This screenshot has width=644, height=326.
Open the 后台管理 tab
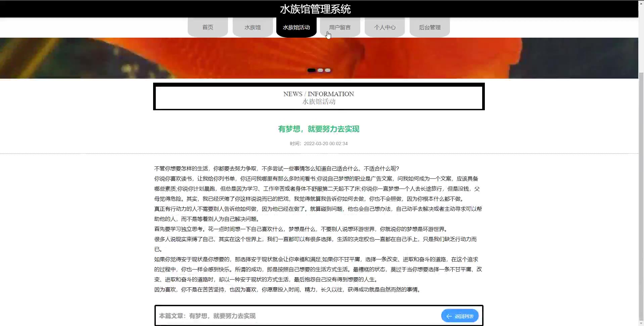[430, 27]
